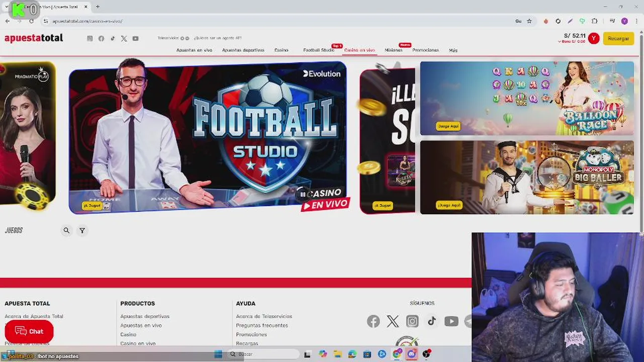This screenshot has height=362, width=644.
Task: Open the Football Studio banner image
Action: tap(207, 137)
